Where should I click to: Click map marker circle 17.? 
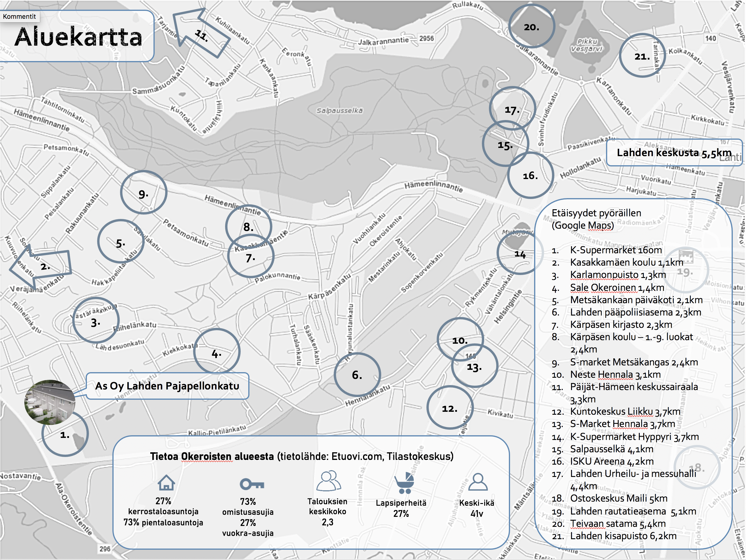click(x=512, y=109)
